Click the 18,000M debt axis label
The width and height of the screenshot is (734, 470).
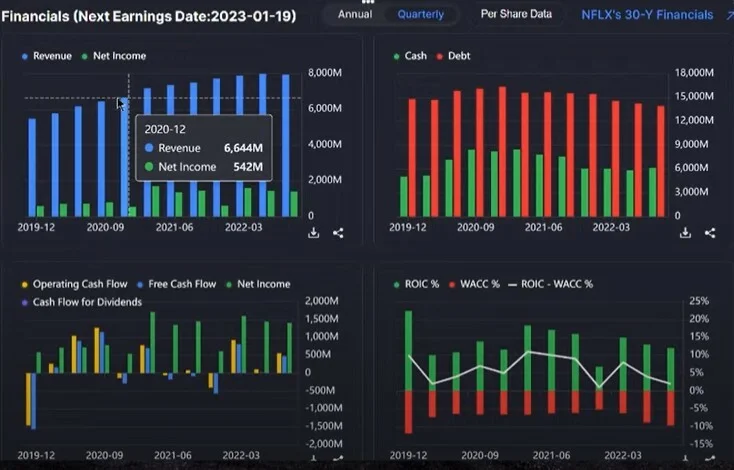click(x=694, y=73)
